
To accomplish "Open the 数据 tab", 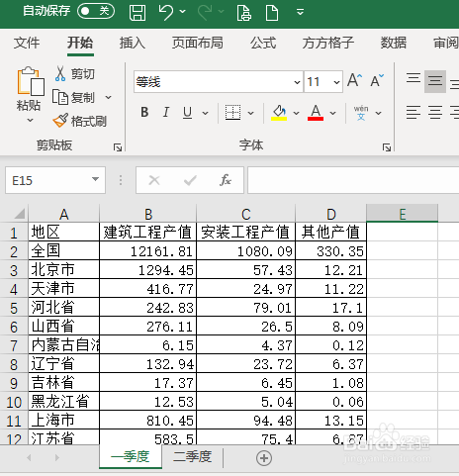I will pyautogui.click(x=394, y=44).
